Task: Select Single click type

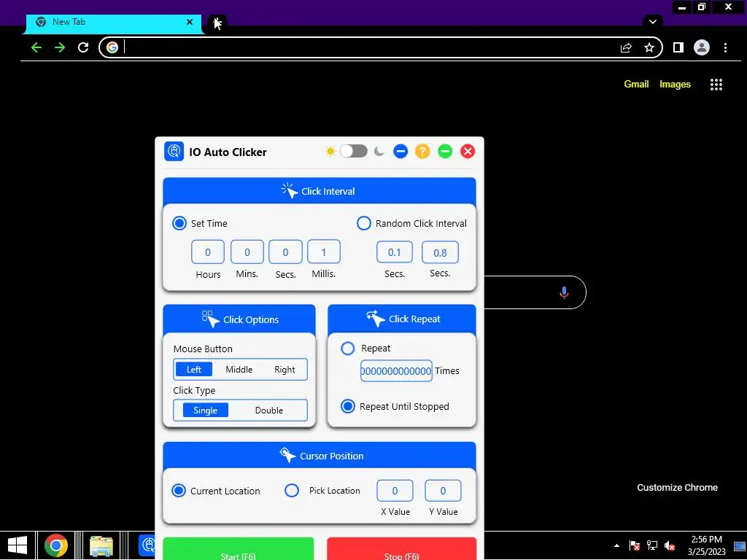Action: coord(205,411)
